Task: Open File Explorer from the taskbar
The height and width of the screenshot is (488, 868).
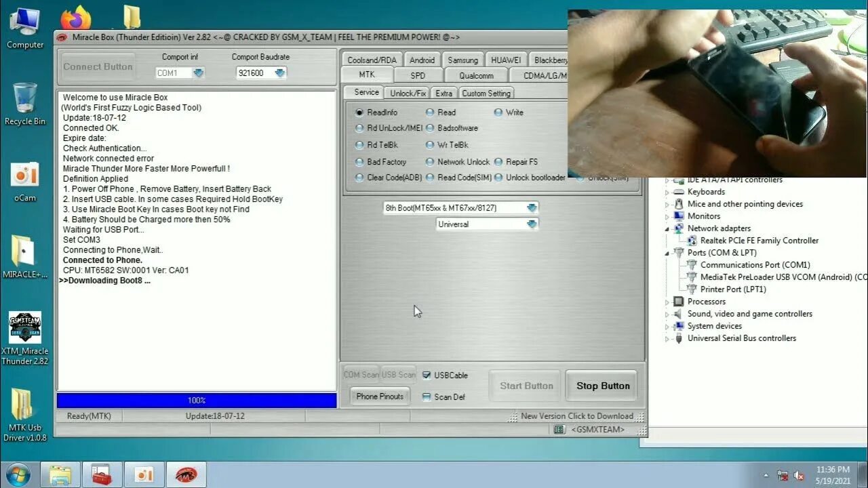Action: (x=60, y=474)
